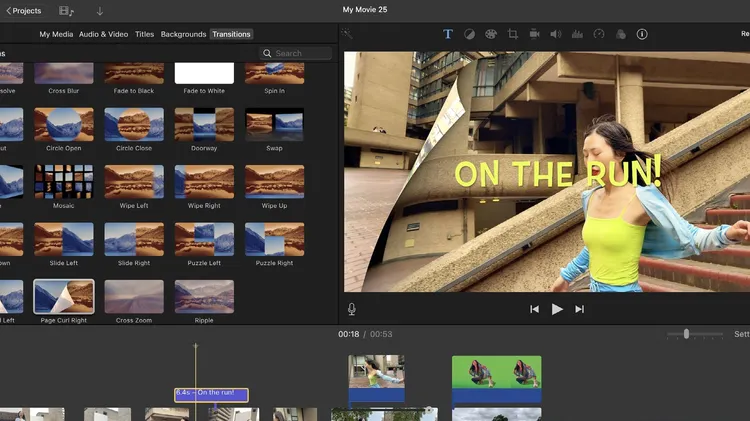Click the voiceover microphone icon

tap(352, 309)
